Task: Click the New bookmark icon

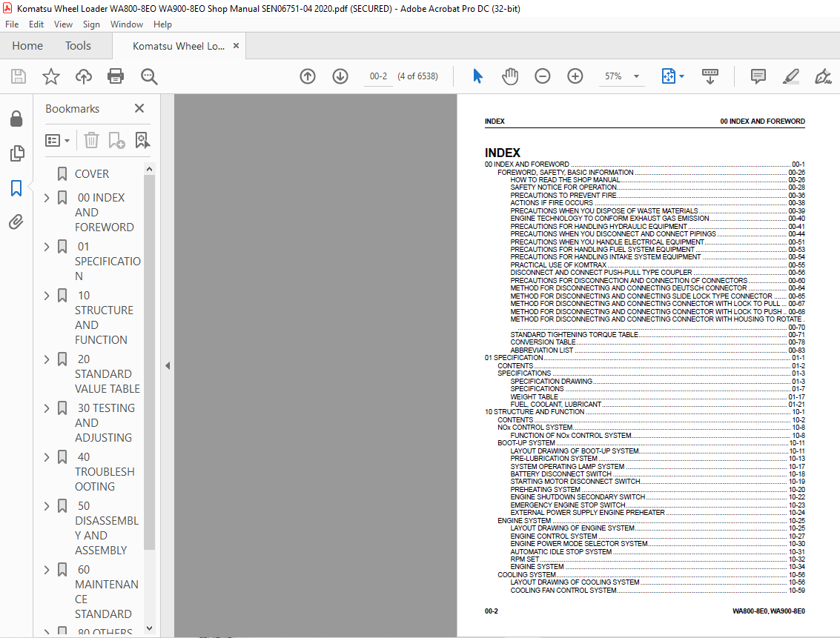Action: pos(117,140)
